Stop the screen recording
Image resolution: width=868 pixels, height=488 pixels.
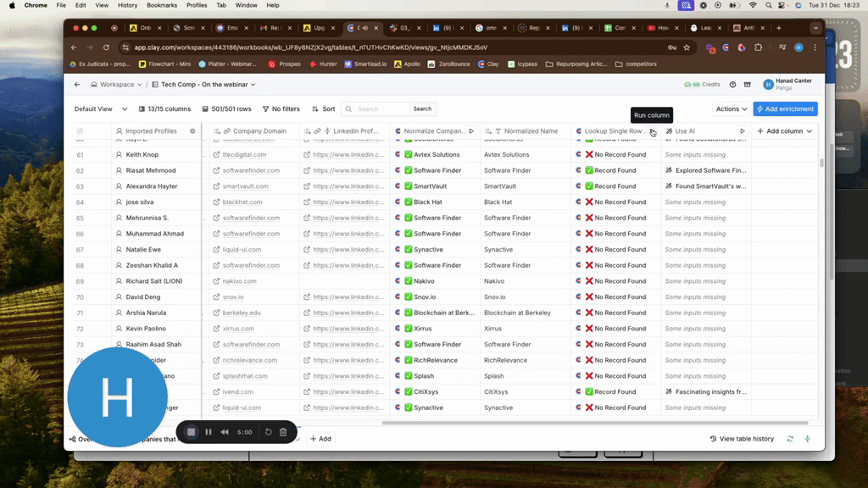(192, 432)
